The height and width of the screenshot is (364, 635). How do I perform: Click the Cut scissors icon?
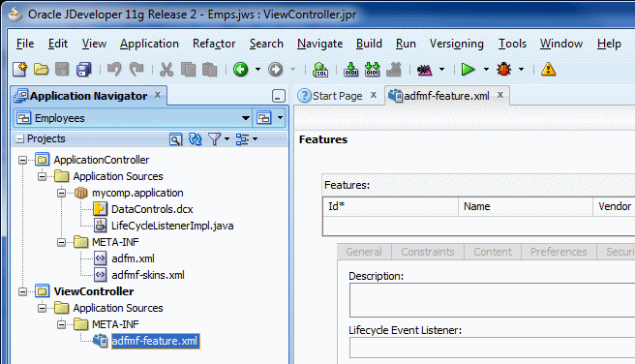(166, 70)
